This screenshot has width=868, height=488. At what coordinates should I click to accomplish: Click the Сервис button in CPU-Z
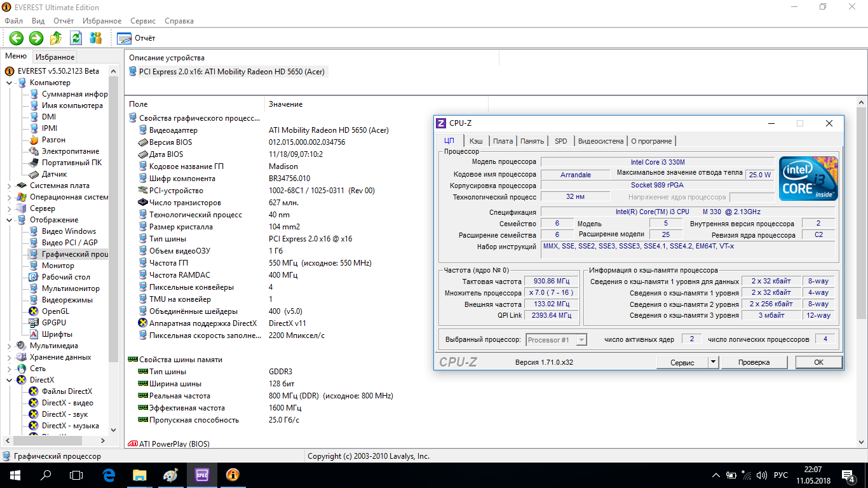click(x=682, y=362)
